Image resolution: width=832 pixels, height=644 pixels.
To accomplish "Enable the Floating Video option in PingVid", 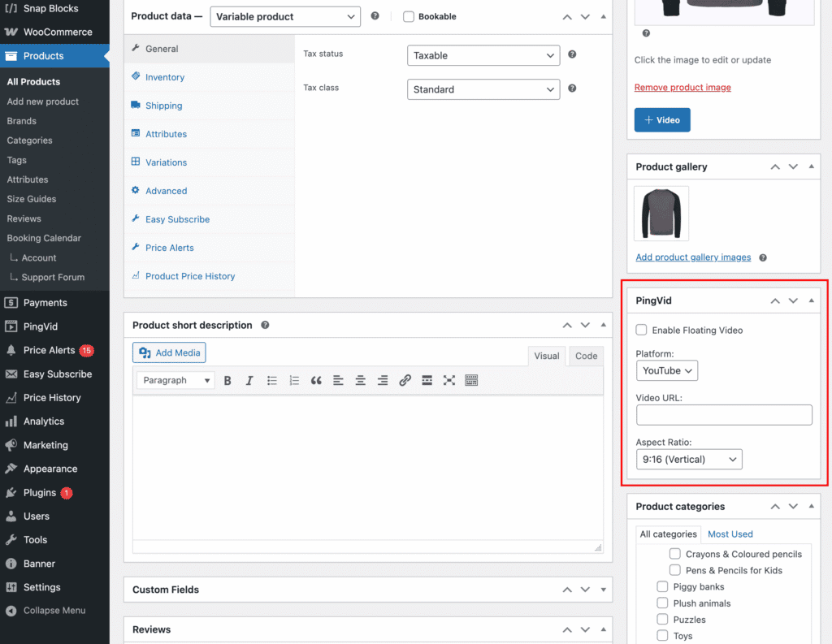I will click(641, 330).
